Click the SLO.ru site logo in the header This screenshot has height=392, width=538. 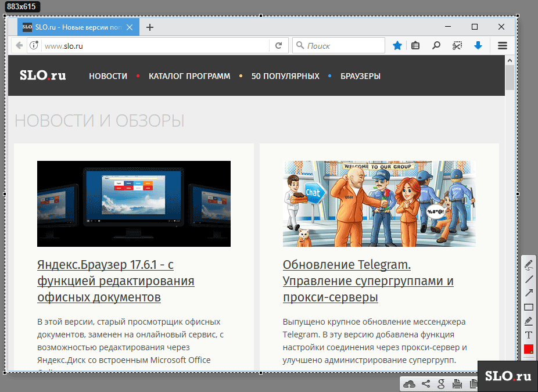(x=42, y=75)
